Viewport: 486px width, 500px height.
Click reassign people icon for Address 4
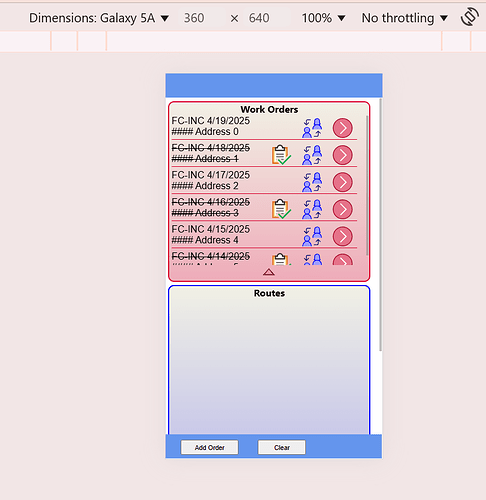tap(312, 237)
